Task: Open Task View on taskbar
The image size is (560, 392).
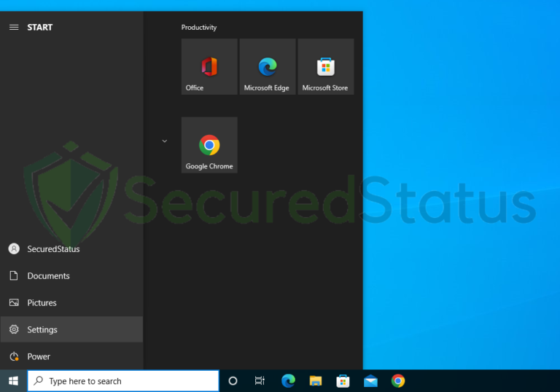Action: [x=260, y=381]
